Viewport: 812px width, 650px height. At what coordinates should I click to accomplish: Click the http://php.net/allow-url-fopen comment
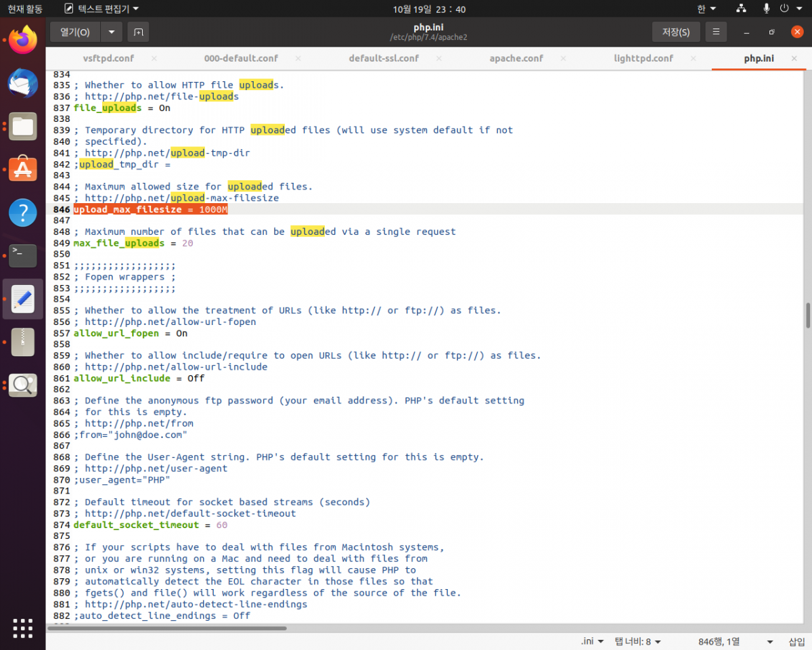(x=164, y=322)
